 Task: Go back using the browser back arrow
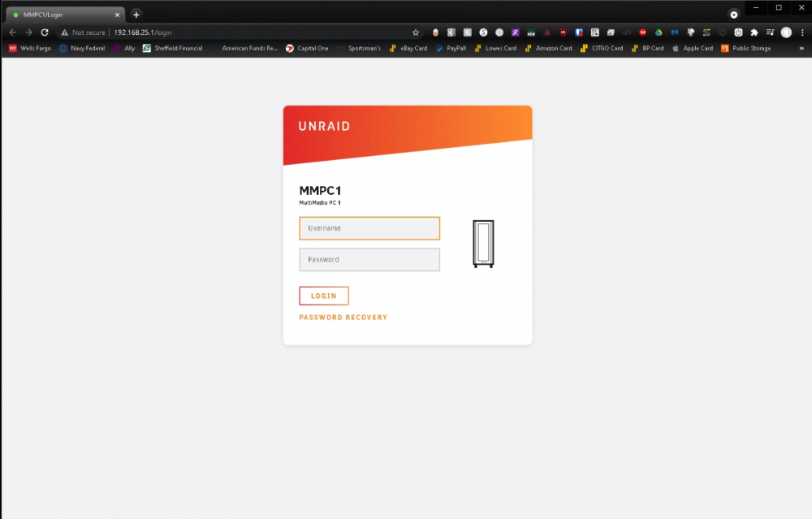[x=13, y=32]
